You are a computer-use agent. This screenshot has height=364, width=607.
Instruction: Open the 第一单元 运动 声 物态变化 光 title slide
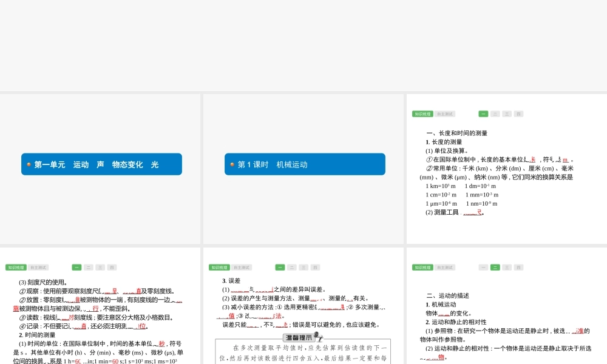(x=101, y=164)
